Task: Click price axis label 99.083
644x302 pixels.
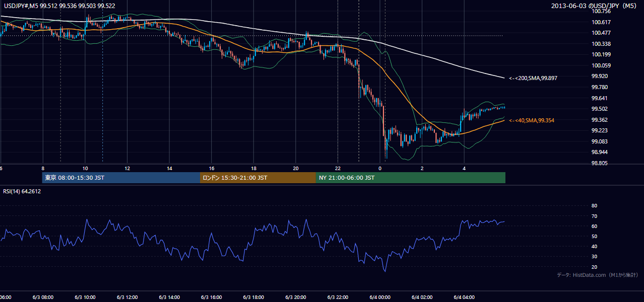Action: (x=600, y=141)
